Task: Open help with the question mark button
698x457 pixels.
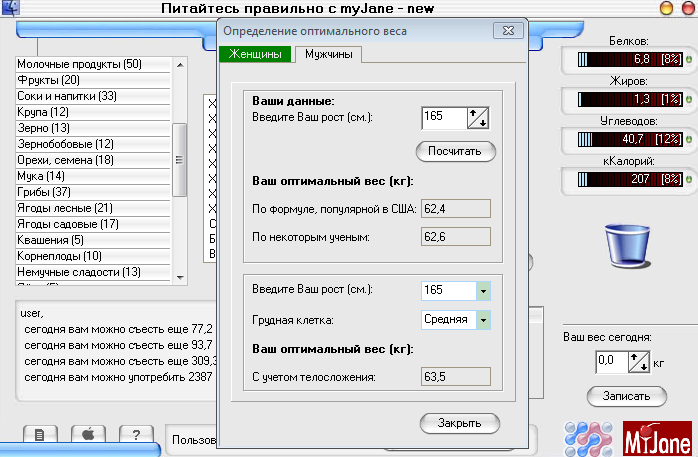Action: click(135, 434)
